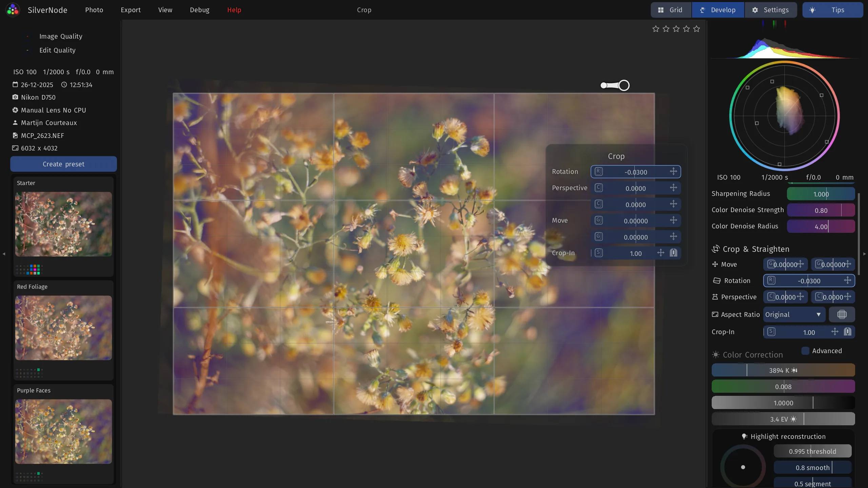Click the Sharpening Radius slider
This screenshot has width=868, height=488.
pyautogui.click(x=821, y=194)
